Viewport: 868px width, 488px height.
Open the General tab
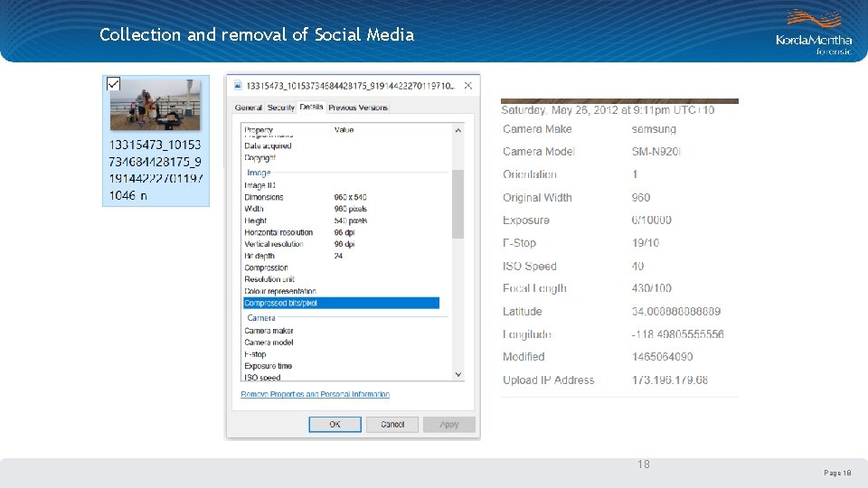coord(248,108)
